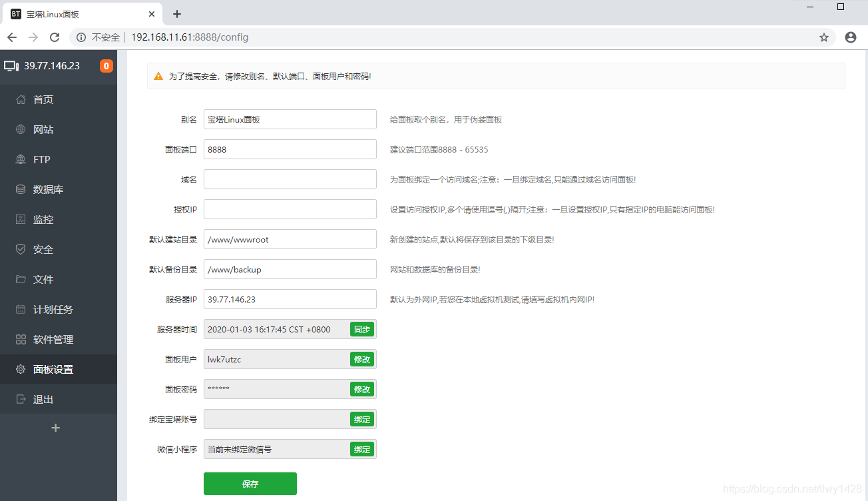Viewport: 868px width, 501px height.
Task: Go back with the browser back arrow
Action: click(12, 37)
